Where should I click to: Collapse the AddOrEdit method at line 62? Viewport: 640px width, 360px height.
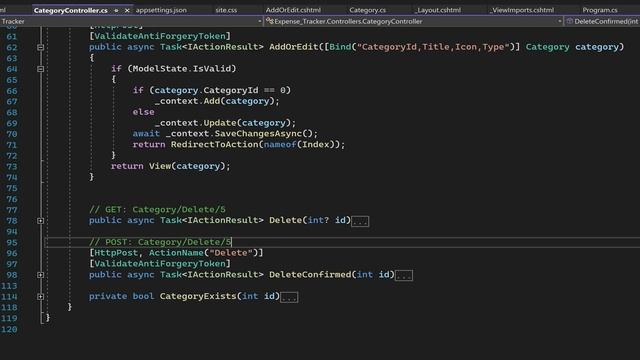point(40,47)
